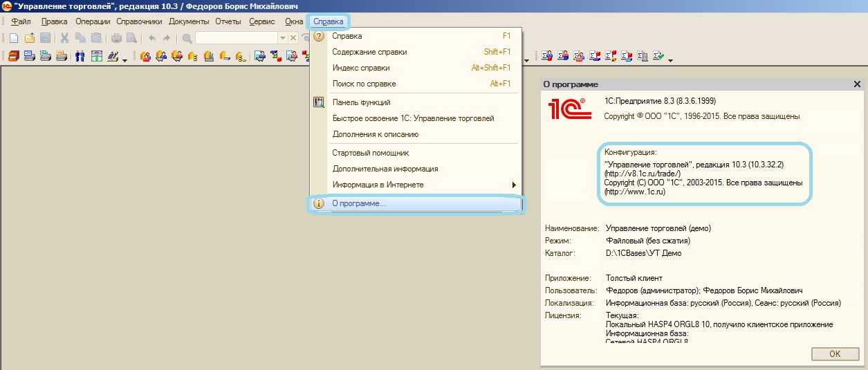The height and width of the screenshot is (370, 868).
Task: Click the http://v8.1c.ru/trade/ text
Action: 643,174
